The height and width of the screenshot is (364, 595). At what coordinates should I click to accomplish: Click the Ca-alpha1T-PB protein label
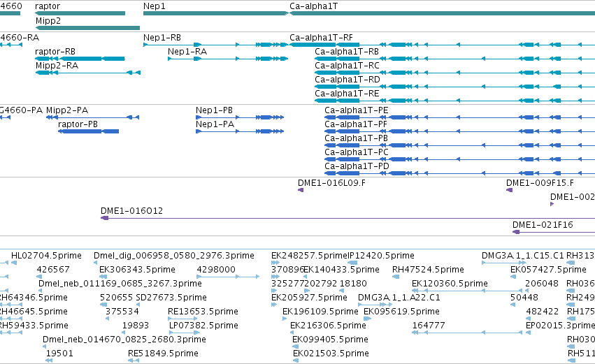point(356,138)
